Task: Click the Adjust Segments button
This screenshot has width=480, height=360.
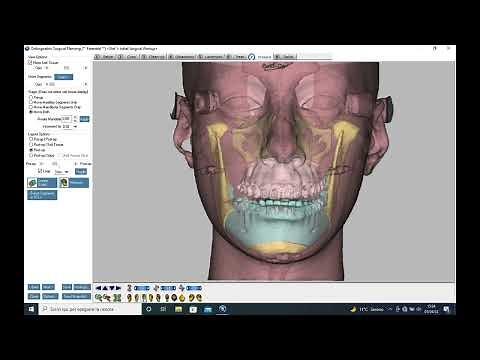Action: pyautogui.click(x=42, y=195)
